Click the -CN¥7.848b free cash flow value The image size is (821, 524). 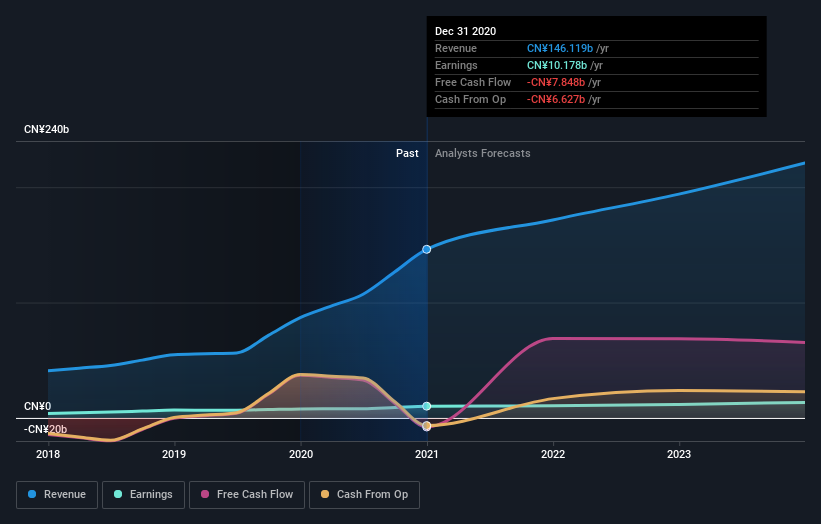pos(556,82)
